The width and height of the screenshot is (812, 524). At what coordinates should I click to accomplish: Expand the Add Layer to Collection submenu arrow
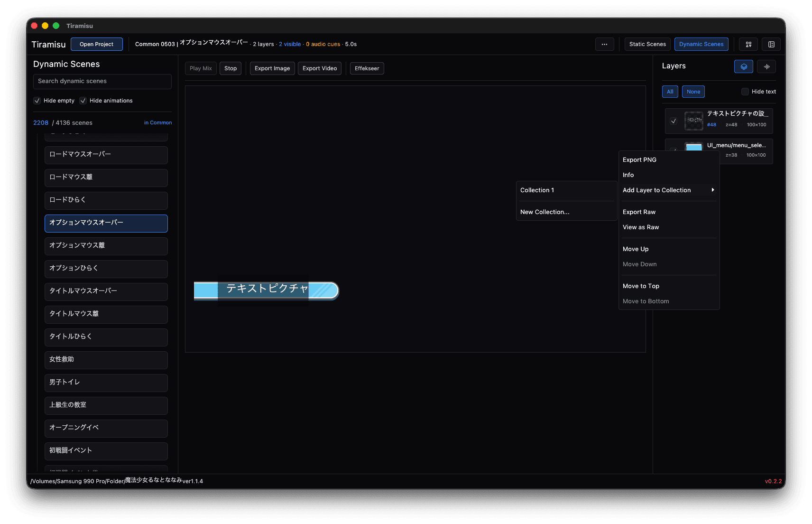(712, 190)
